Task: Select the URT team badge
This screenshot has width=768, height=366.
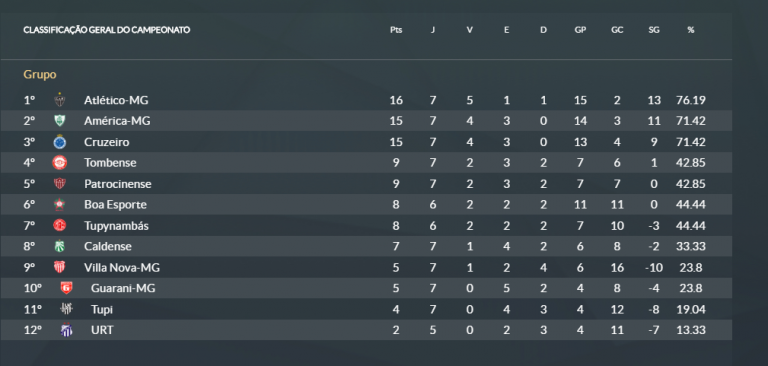Action: 66,330
